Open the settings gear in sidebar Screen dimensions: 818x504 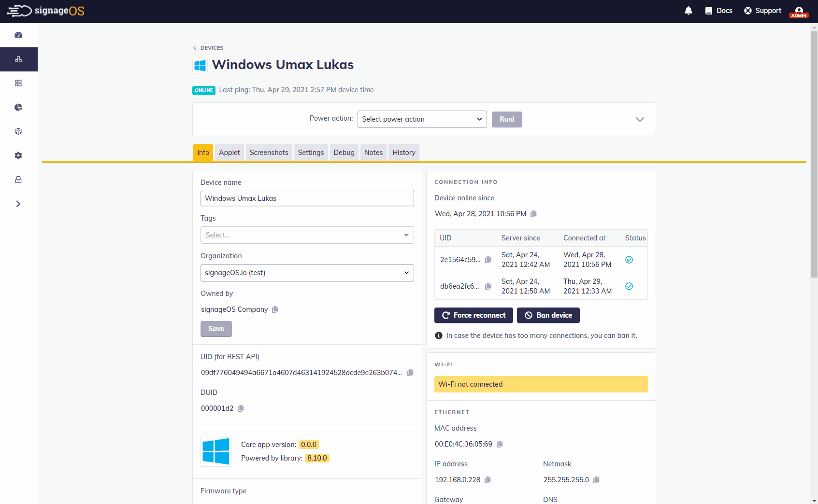tap(18, 155)
